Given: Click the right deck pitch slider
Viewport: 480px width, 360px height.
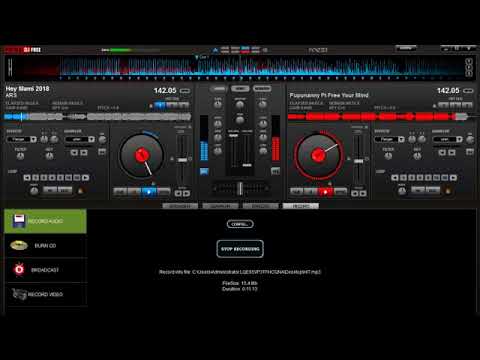Looking at the screenshot, I should click(359, 161).
